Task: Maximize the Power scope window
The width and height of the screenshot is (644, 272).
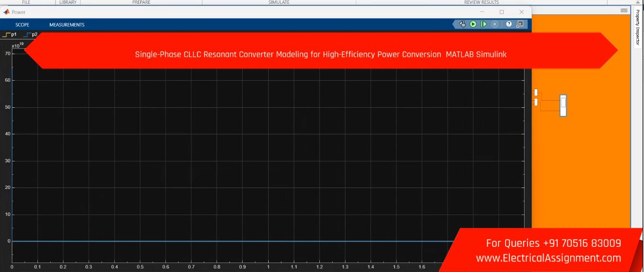Action: pyautogui.click(x=502, y=12)
